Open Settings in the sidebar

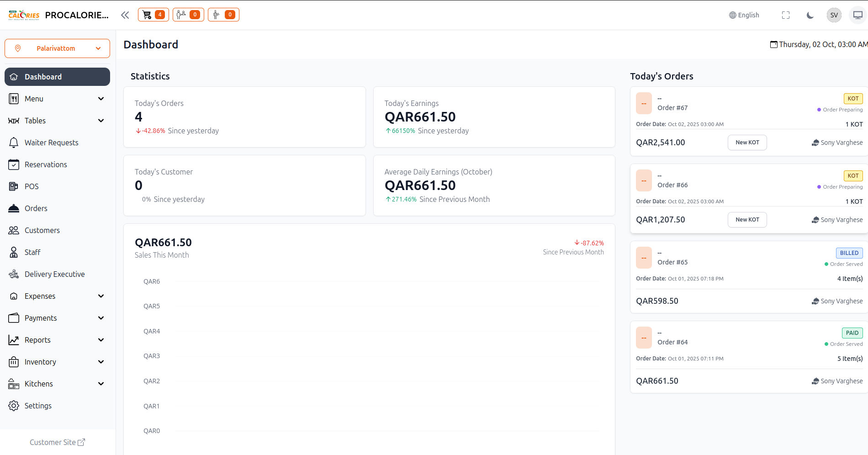click(38, 406)
